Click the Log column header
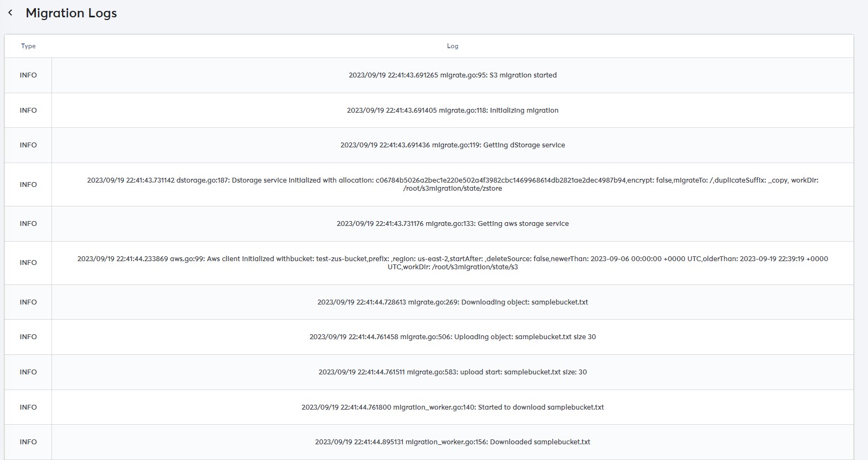 click(x=452, y=46)
